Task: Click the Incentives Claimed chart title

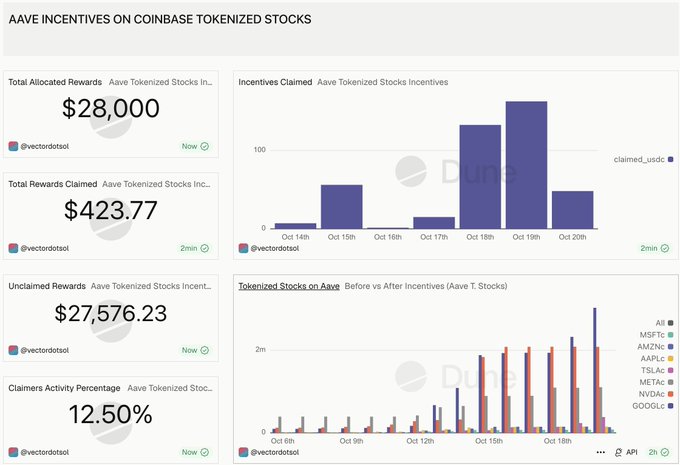Action: click(x=275, y=82)
